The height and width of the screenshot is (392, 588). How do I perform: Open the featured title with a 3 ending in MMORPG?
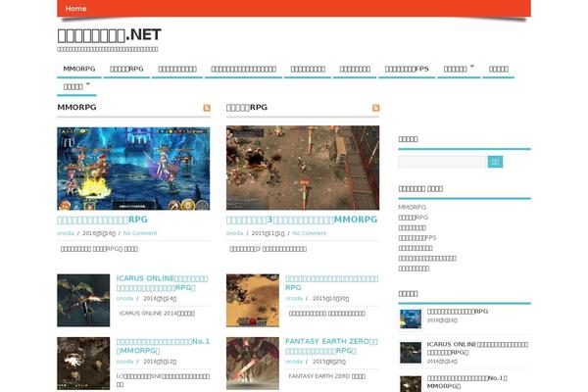[302, 220]
